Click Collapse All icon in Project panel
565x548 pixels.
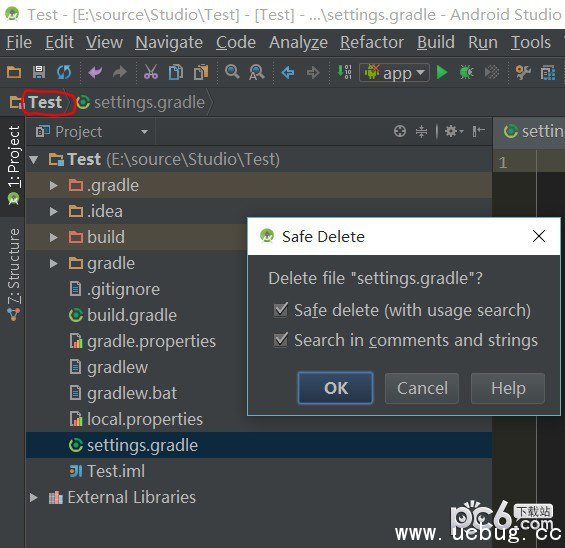click(x=421, y=132)
